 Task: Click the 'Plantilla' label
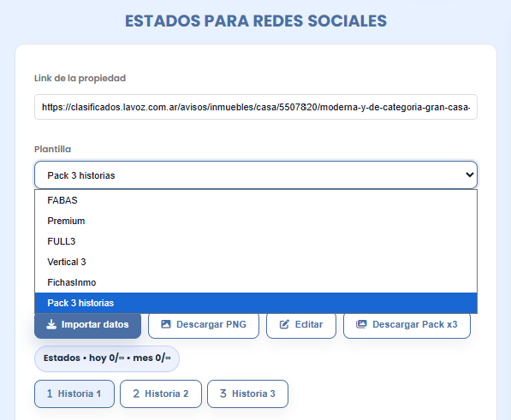52,149
